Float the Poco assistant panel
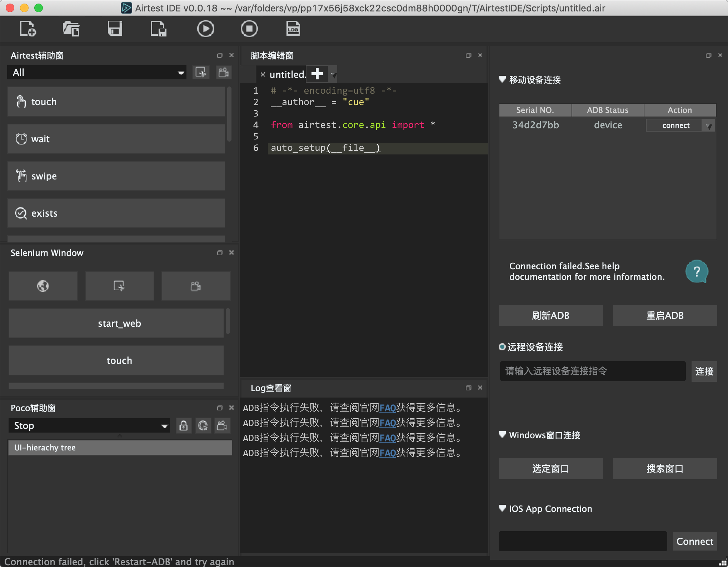728x567 pixels. pyautogui.click(x=220, y=408)
